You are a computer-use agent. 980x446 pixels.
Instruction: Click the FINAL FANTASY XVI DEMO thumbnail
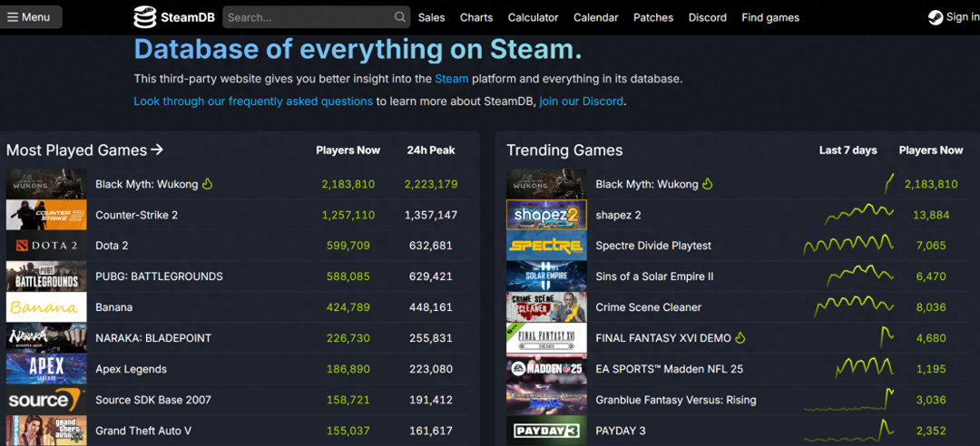pyautogui.click(x=546, y=338)
